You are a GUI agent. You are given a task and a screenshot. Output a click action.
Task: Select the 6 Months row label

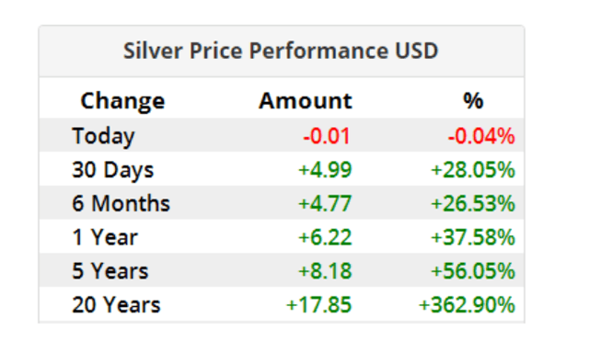[x=121, y=203]
